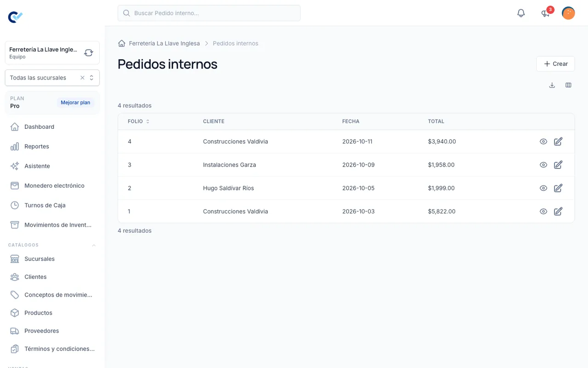This screenshot has height=368, width=588.
Task: Click the home icon in breadcrumb
Action: point(122,43)
